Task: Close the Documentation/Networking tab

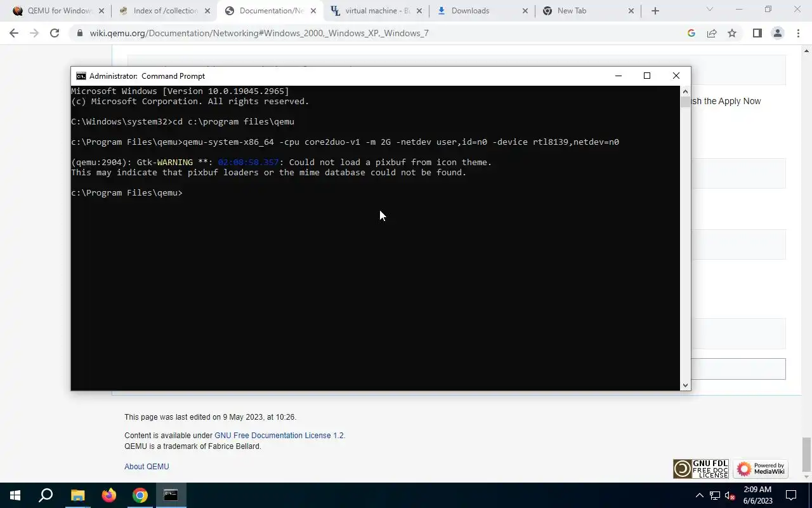Action: pyautogui.click(x=313, y=11)
